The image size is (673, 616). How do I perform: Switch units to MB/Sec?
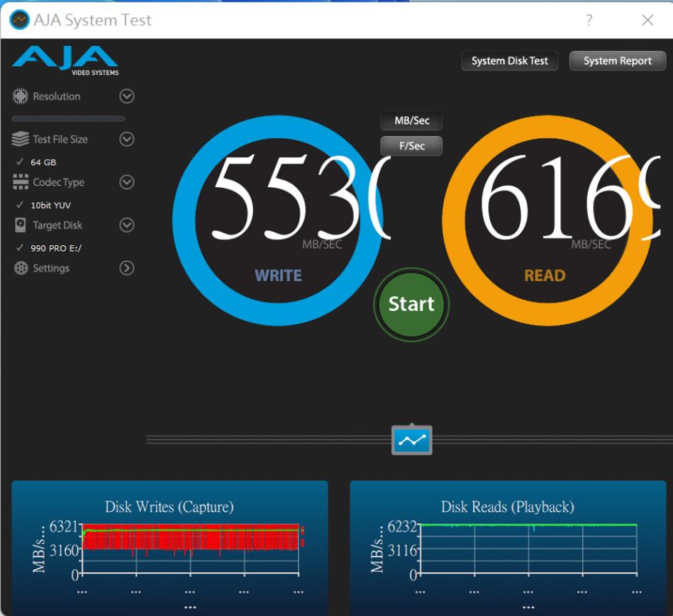[x=411, y=121]
